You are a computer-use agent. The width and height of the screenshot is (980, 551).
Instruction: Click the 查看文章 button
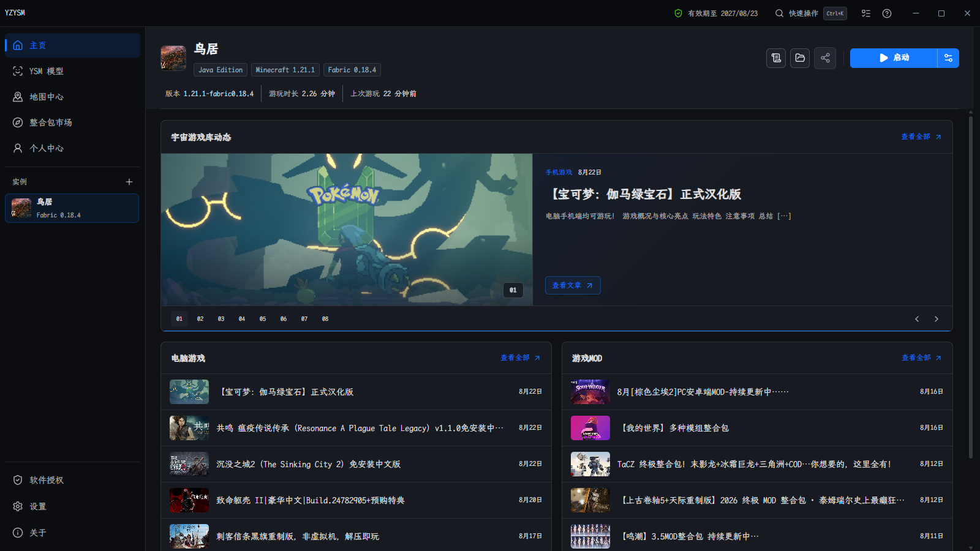tap(573, 285)
